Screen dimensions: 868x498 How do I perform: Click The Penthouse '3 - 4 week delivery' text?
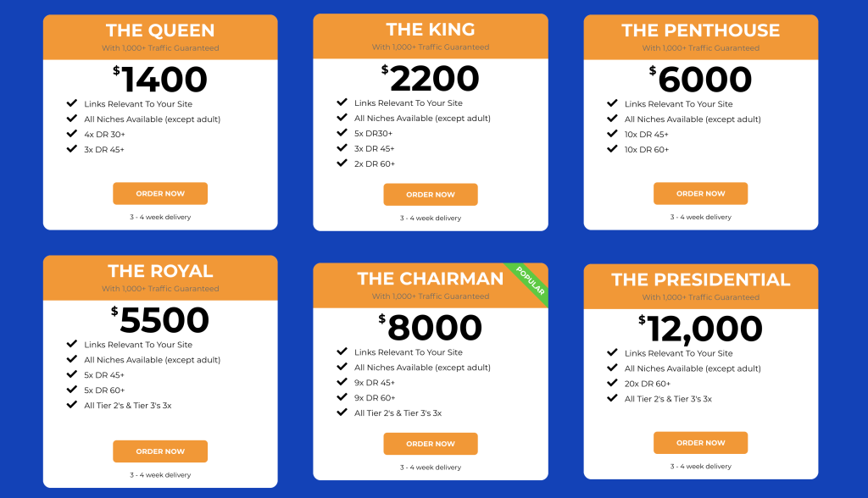pyautogui.click(x=700, y=217)
